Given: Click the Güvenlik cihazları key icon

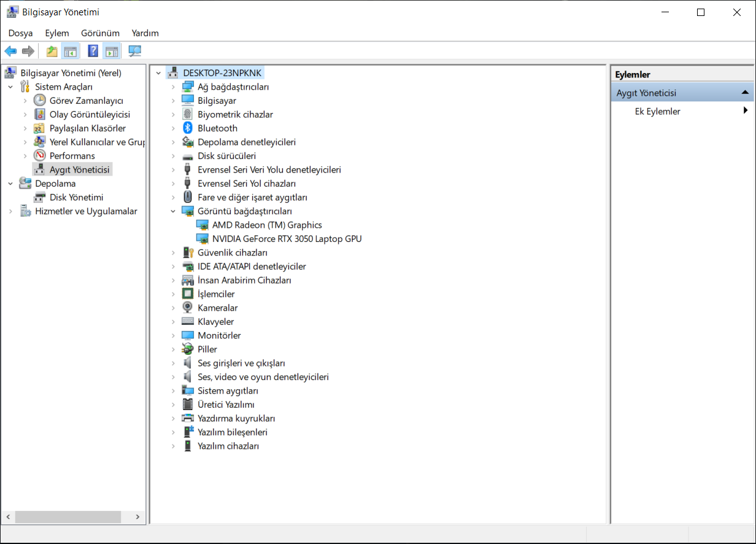Looking at the screenshot, I should coord(188,252).
